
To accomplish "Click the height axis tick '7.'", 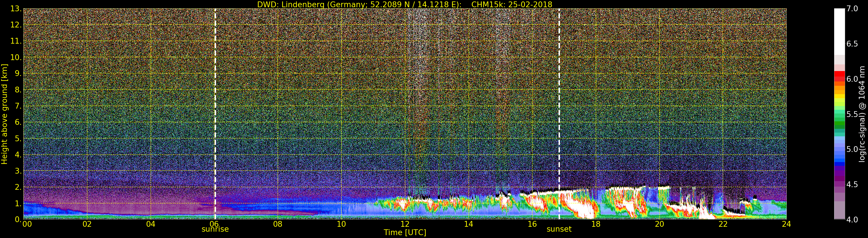I will point(19,106).
